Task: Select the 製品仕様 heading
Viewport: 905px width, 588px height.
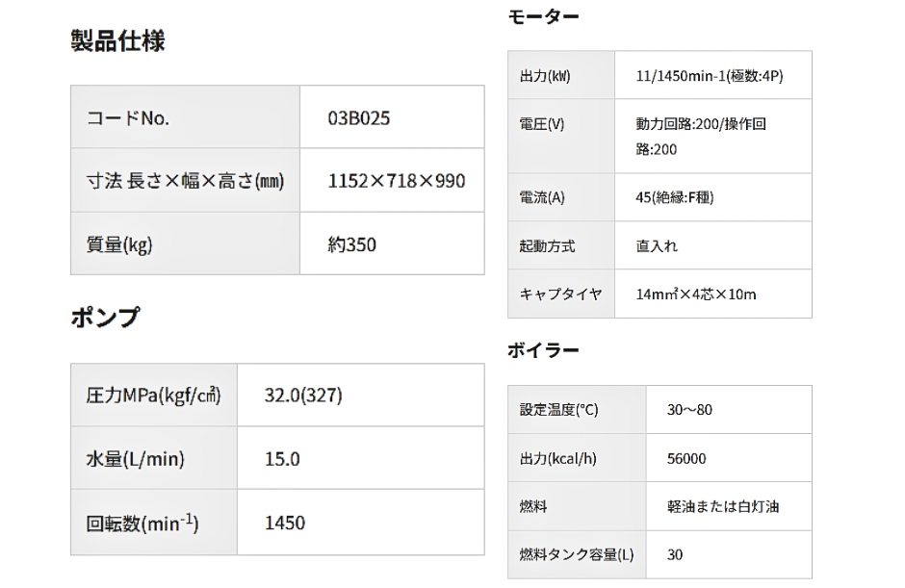Action: click(x=117, y=41)
